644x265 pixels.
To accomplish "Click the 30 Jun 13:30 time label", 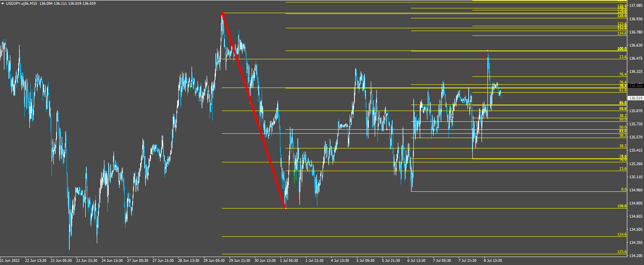I will (265, 261).
